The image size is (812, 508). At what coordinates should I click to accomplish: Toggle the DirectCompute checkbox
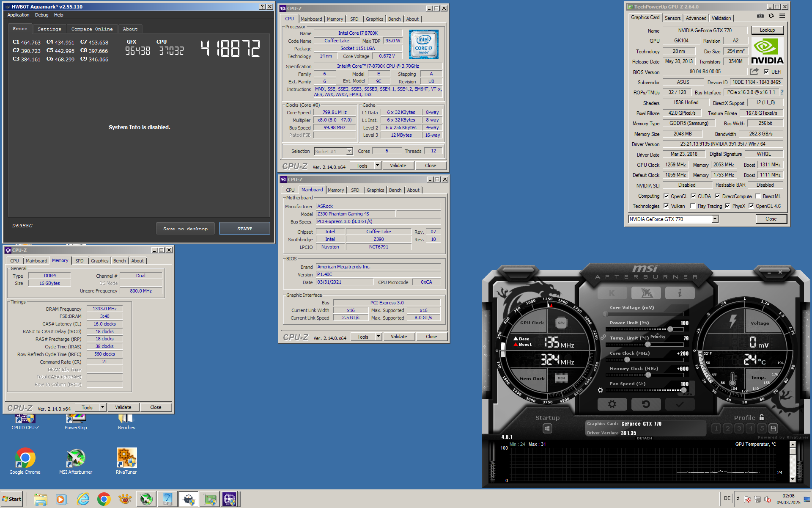[x=717, y=196]
